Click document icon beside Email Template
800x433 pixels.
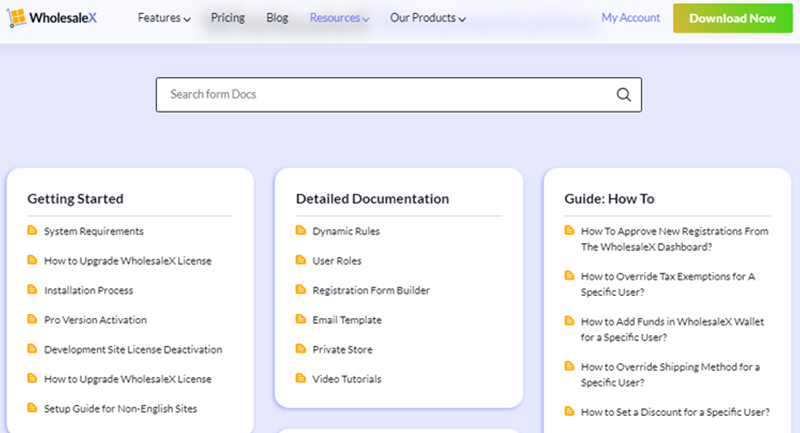[301, 319]
